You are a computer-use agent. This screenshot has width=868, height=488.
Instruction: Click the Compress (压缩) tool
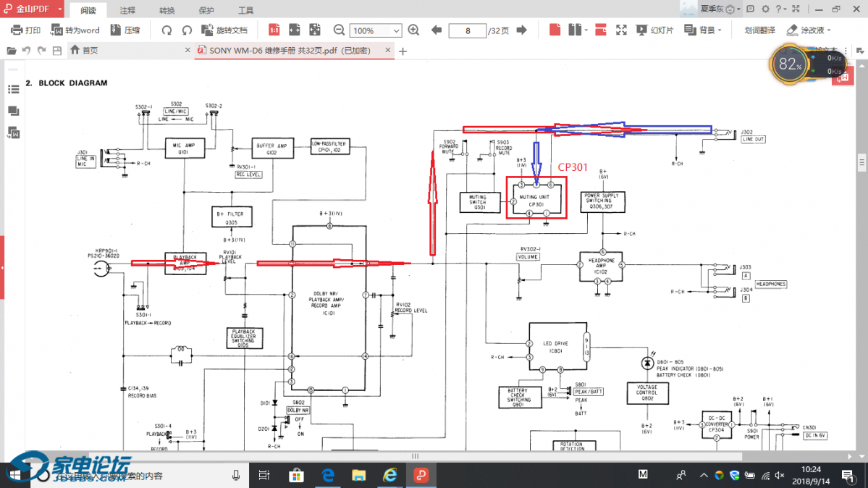point(125,30)
